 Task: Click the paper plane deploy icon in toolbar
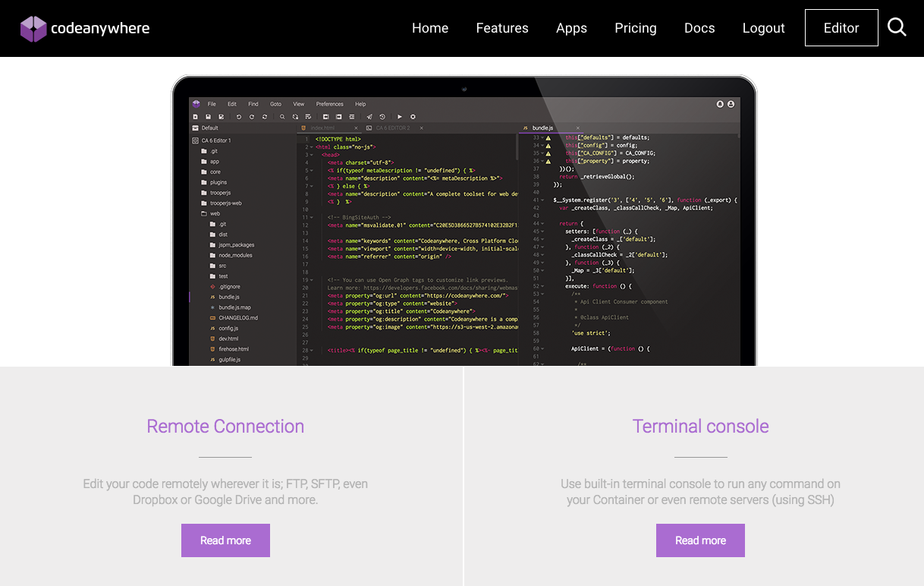[369, 117]
